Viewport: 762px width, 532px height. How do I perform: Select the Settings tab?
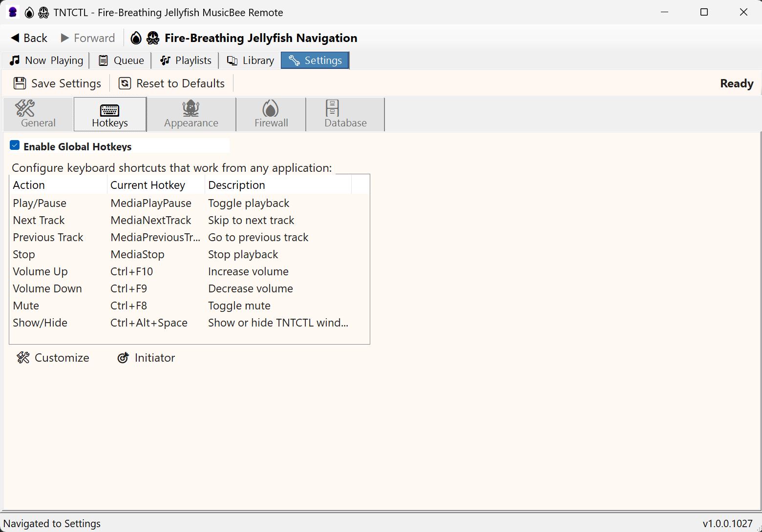click(x=315, y=60)
